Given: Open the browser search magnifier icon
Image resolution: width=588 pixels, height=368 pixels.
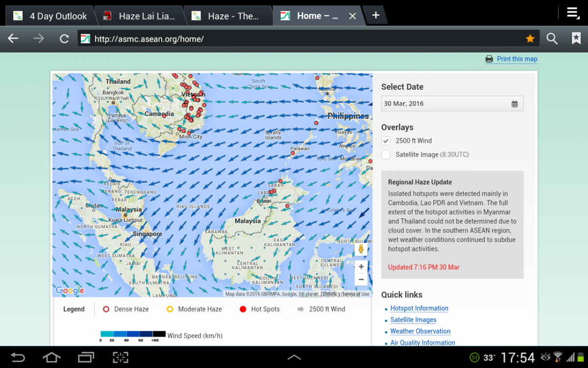Looking at the screenshot, I should click(552, 39).
